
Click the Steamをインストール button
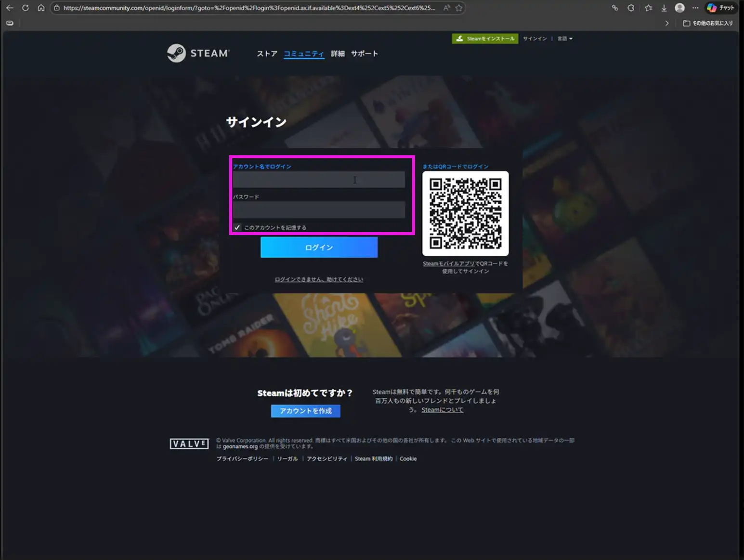tap(485, 39)
